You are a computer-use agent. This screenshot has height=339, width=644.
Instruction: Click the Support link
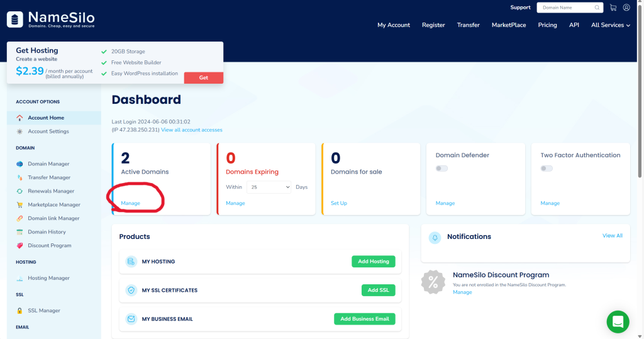(x=520, y=8)
